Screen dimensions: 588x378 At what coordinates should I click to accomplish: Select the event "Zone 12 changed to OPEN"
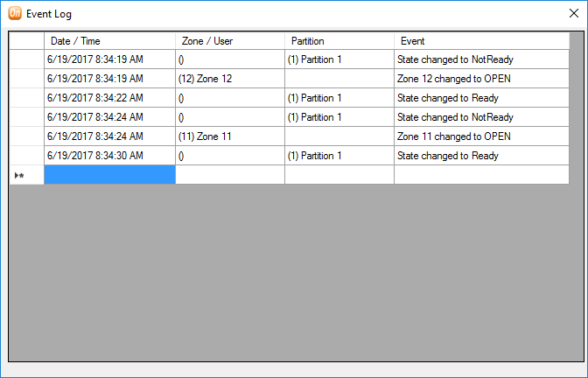point(481,79)
